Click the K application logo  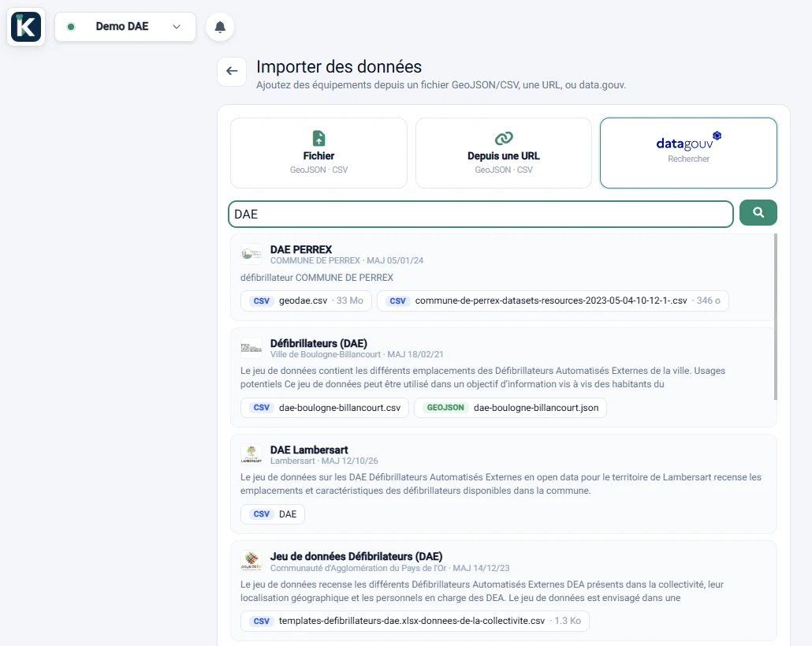pos(26,26)
